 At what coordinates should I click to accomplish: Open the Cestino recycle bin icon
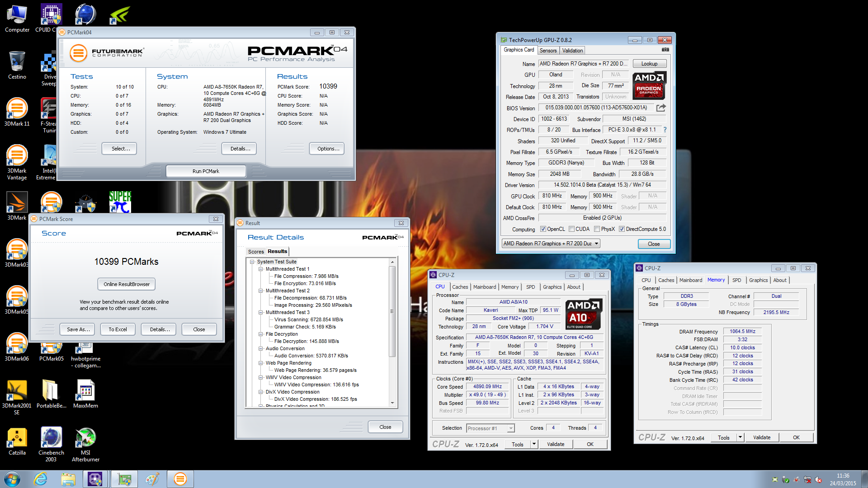pyautogui.click(x=17, y=65)
